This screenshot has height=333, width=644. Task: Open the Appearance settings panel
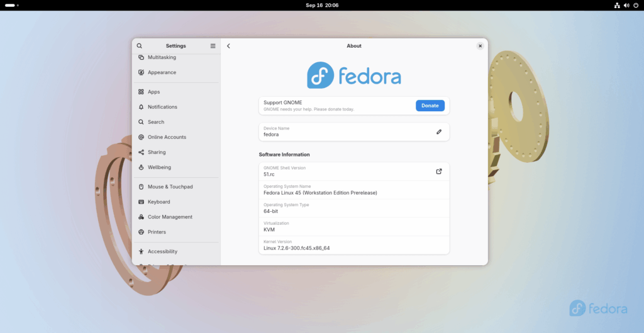177,72
